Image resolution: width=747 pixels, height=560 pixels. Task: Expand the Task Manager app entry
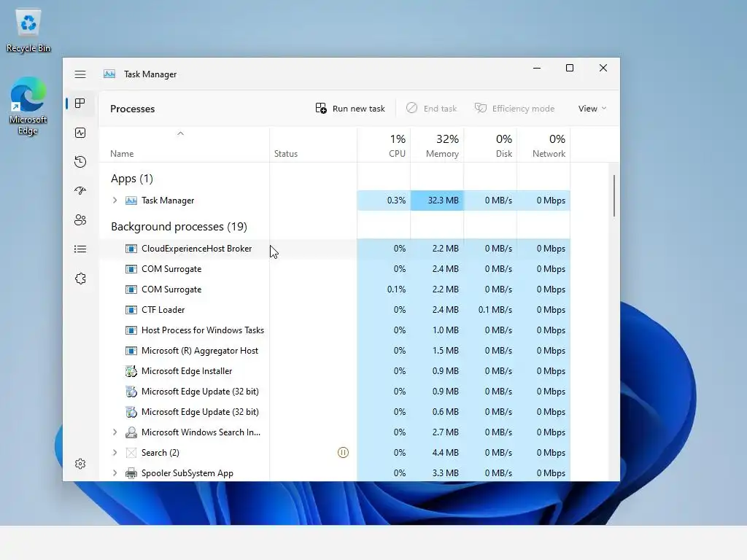coord(115,201)
